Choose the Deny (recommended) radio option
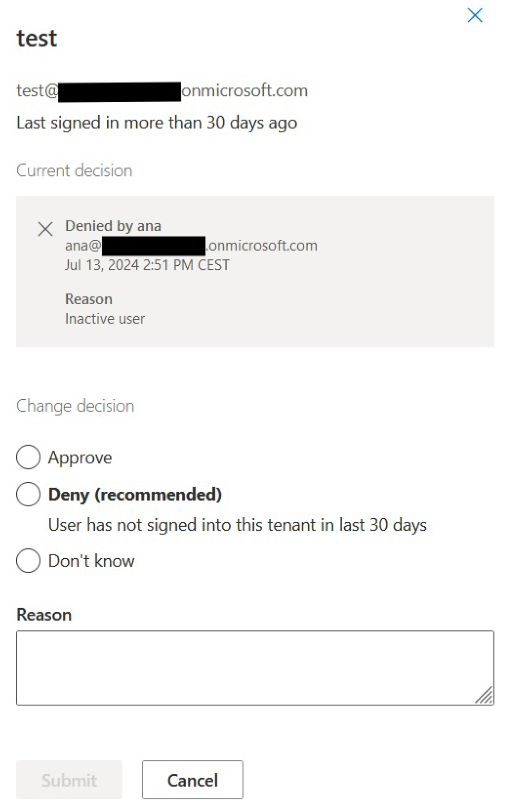 pyautogui.click(x=28, y=494)
